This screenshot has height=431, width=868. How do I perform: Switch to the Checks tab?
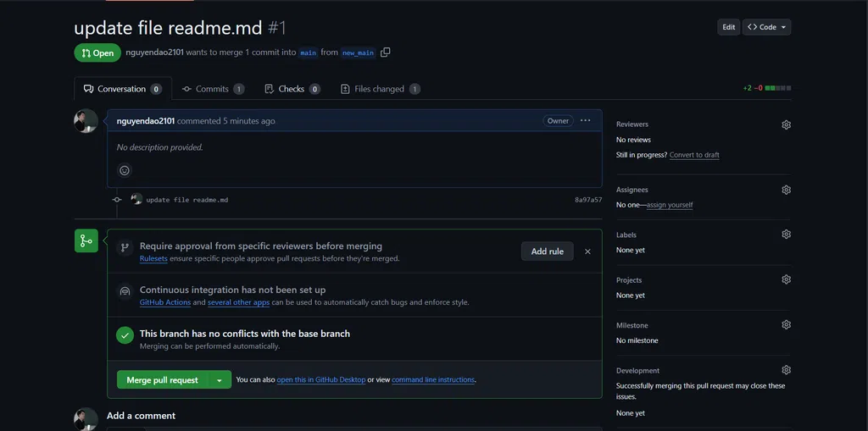(x=292, y=89)
